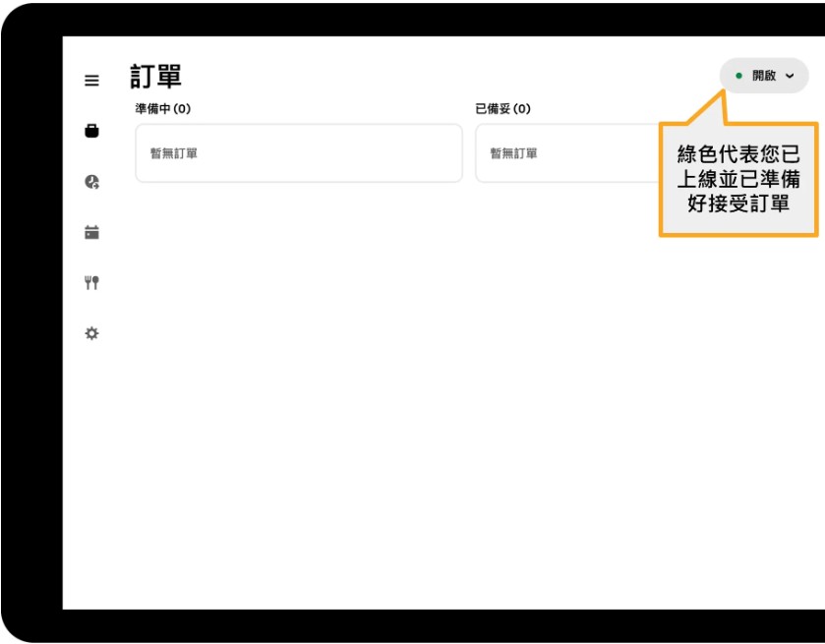Open settings via the gear icon
The width and height of the screenshot is (825, 644).
coord(91,333)
